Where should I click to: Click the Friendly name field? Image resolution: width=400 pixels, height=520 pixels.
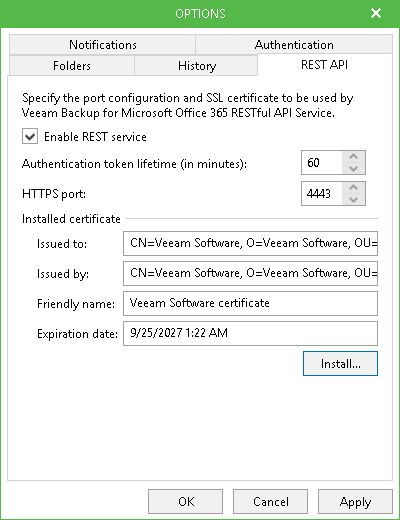(x=250, y=303)
